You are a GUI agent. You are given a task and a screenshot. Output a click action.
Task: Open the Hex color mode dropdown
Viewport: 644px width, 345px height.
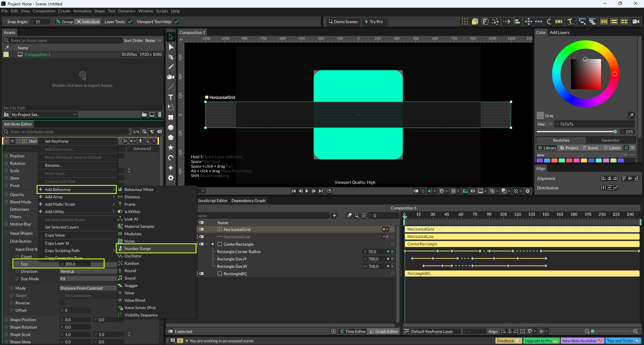544,124
